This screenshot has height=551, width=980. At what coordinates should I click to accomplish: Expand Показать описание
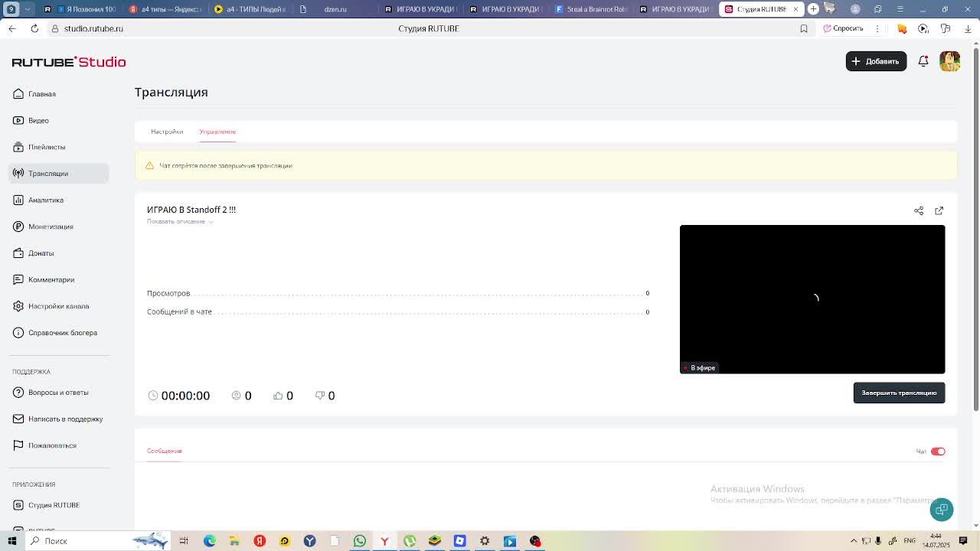point(180,221)
